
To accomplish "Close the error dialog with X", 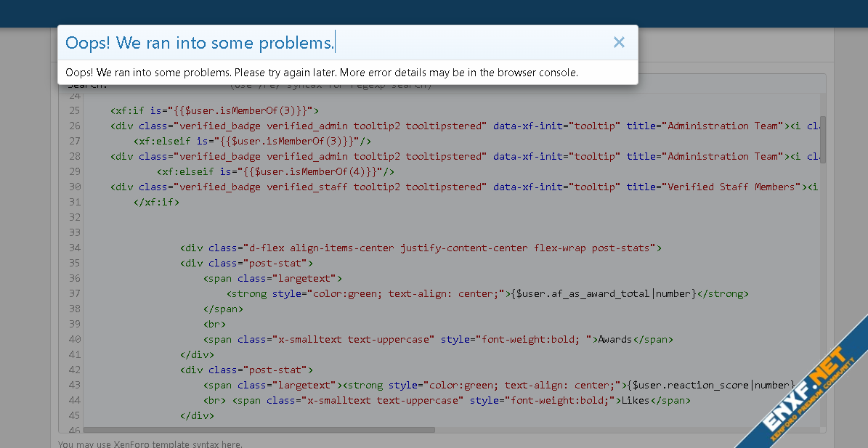I will pyautogui.click(x=619, y=43).
